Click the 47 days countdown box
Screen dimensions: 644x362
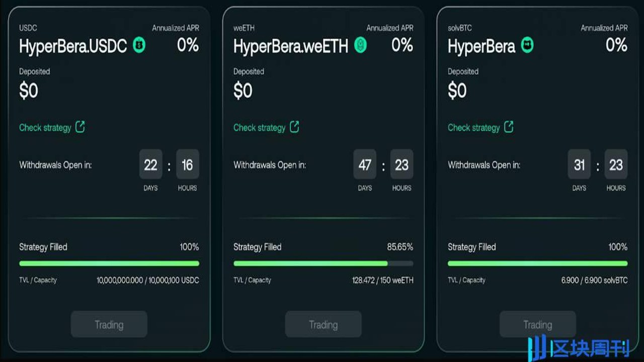point(365,164)
